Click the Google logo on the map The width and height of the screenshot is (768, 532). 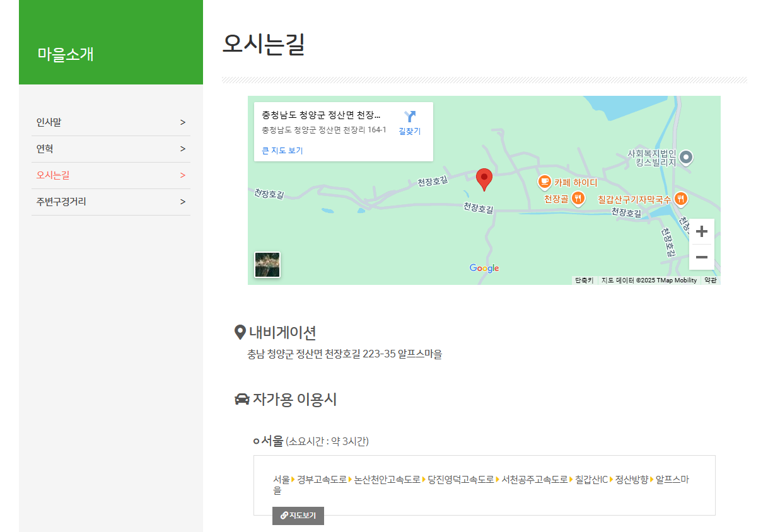[x=483, y=268]
